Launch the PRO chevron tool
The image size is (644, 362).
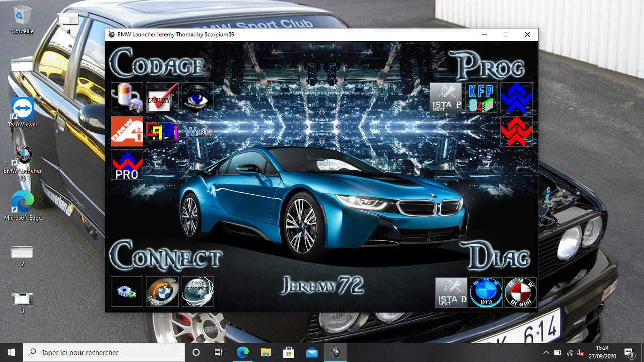(x=127, y=165)
